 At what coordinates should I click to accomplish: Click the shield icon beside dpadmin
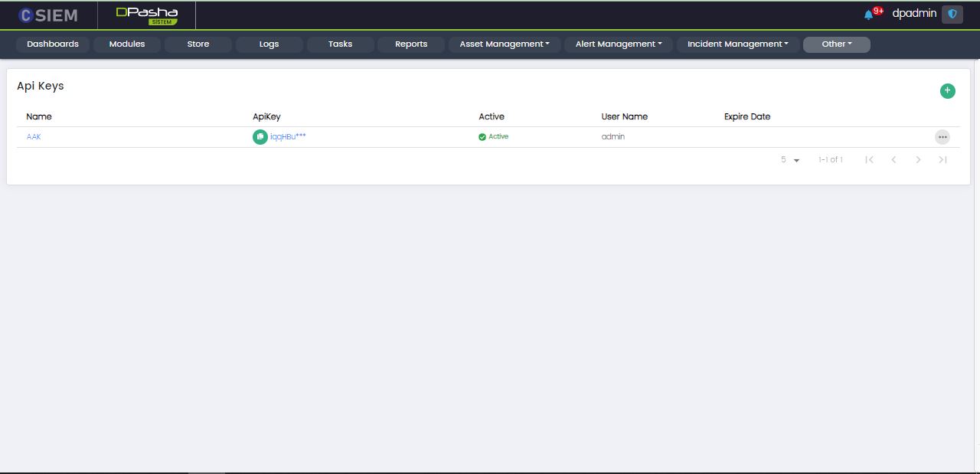click(952, 14)
